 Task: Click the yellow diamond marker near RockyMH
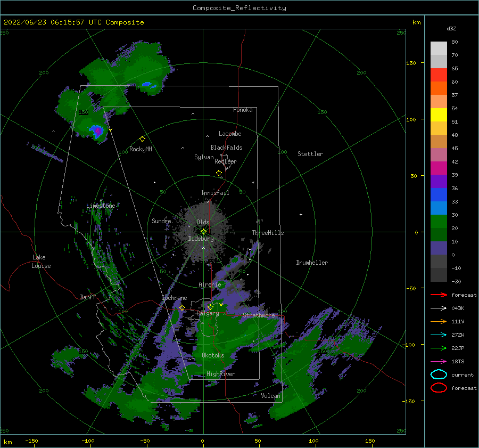tap(142, 139)
